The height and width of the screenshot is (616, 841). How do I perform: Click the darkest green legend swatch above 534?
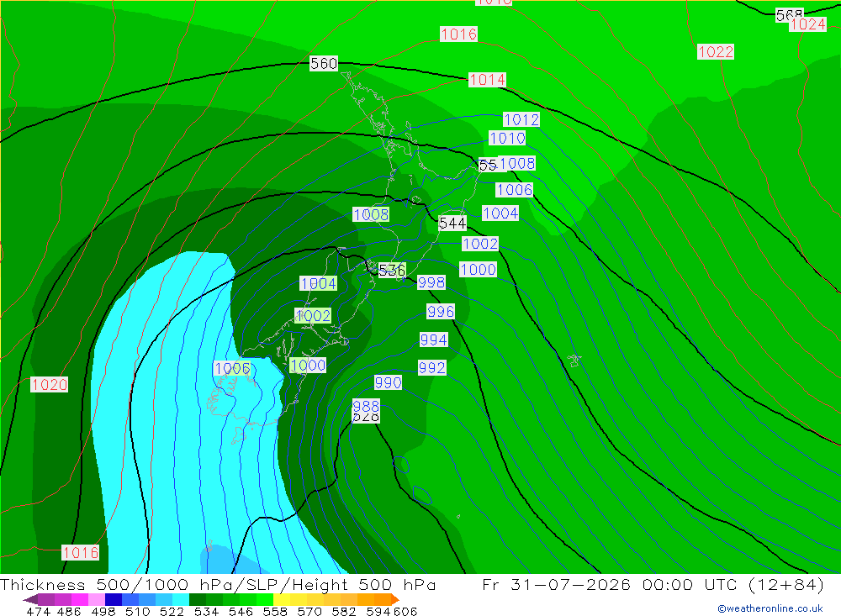(198, 599)
